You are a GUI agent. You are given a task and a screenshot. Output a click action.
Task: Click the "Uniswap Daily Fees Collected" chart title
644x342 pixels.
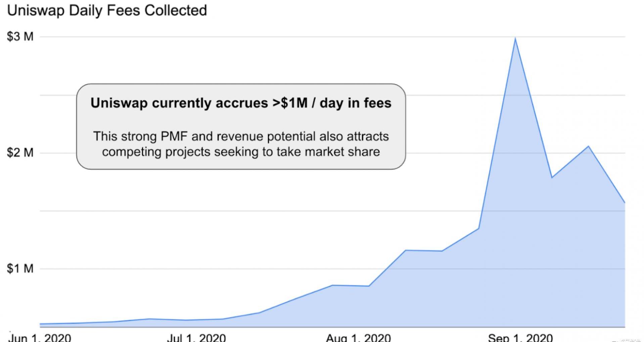click(107, 10)
